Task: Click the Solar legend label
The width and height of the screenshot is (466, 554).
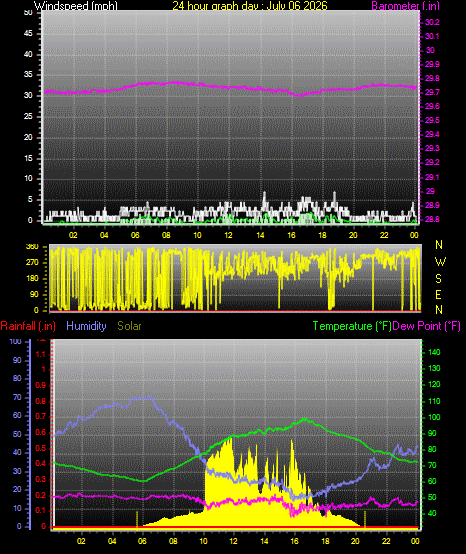Action: click(129, 326)
